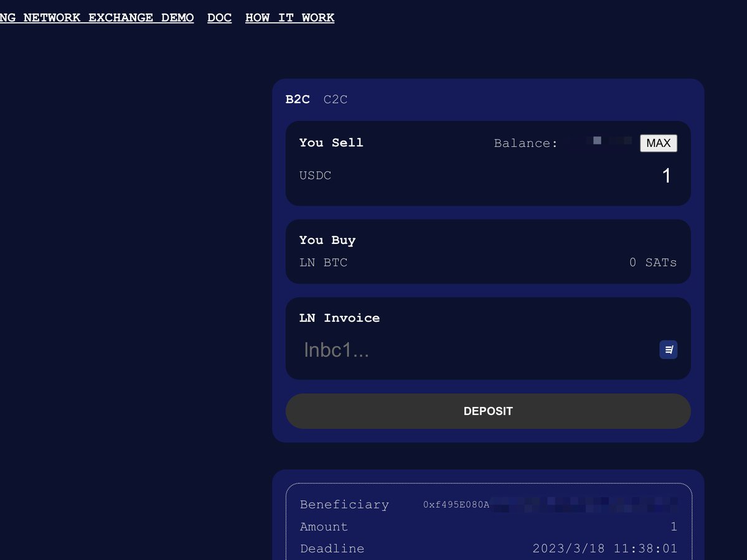Select the LN BTC label

(323, 263)
